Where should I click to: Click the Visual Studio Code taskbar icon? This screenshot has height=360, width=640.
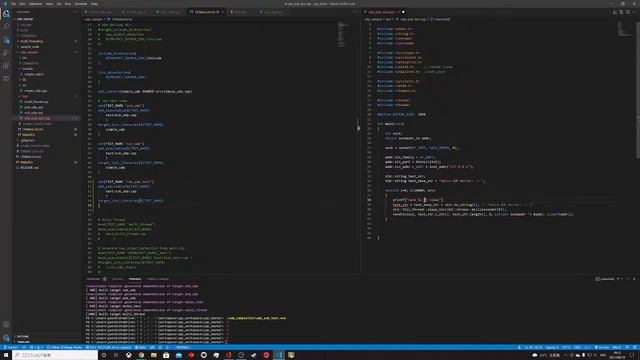tap(279, 355)
